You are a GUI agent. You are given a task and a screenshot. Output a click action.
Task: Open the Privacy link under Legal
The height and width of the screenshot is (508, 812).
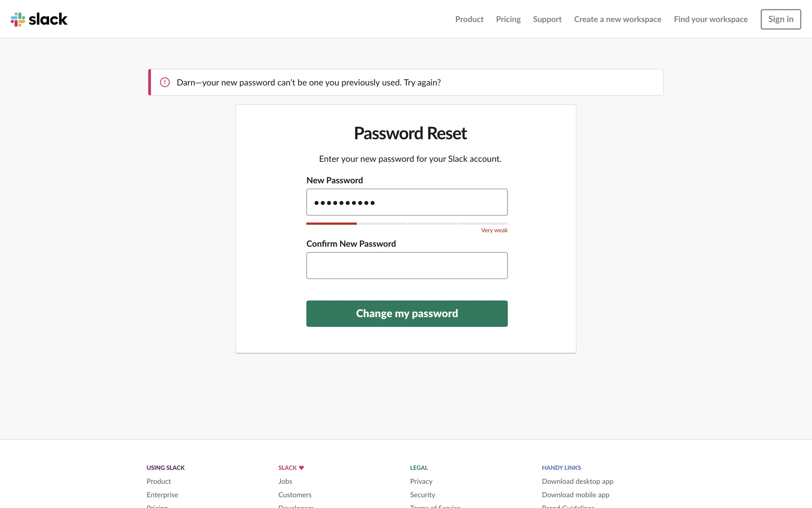421,481
